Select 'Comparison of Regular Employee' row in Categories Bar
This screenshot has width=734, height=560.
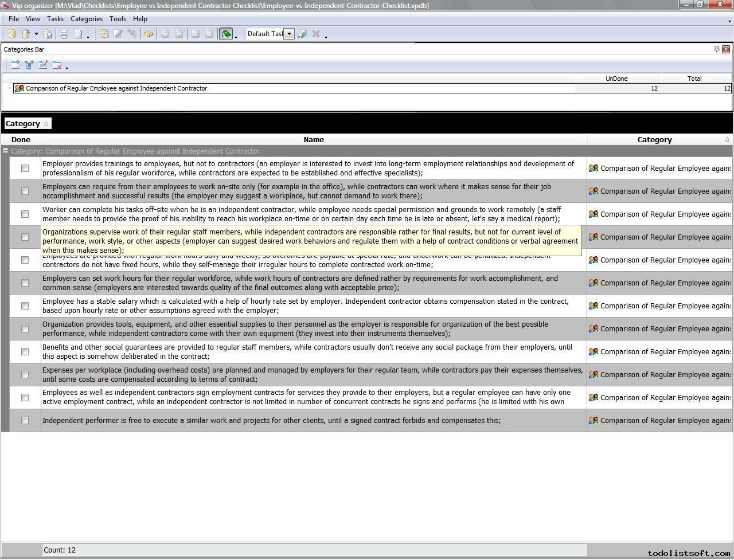click(116, 89)
